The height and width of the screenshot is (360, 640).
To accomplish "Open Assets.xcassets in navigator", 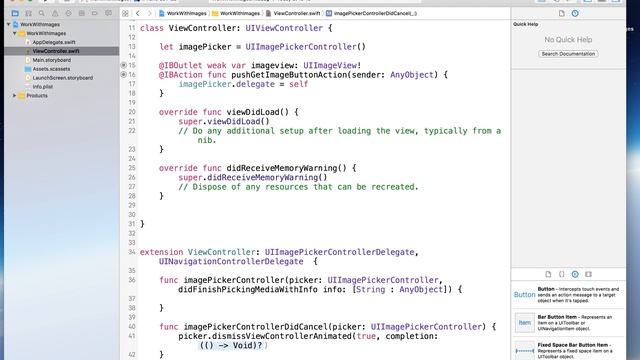I will (51, 69).
